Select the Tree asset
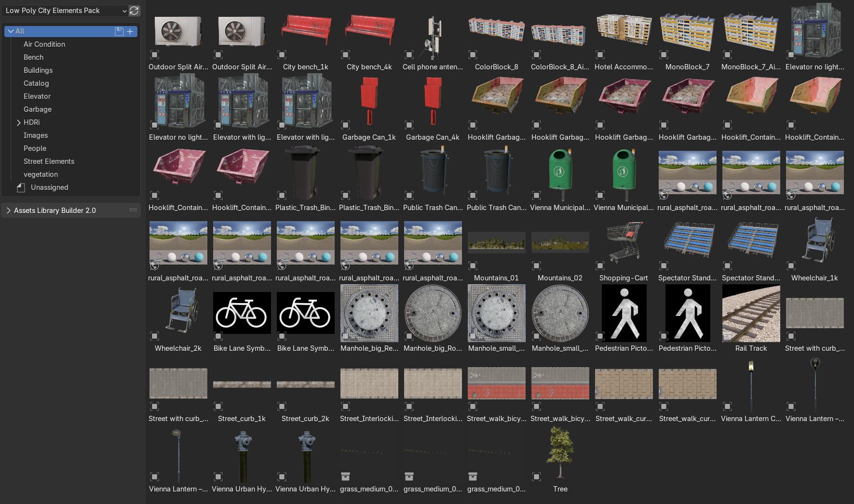This screenshot has width=854, height=504. click(560, 460)
